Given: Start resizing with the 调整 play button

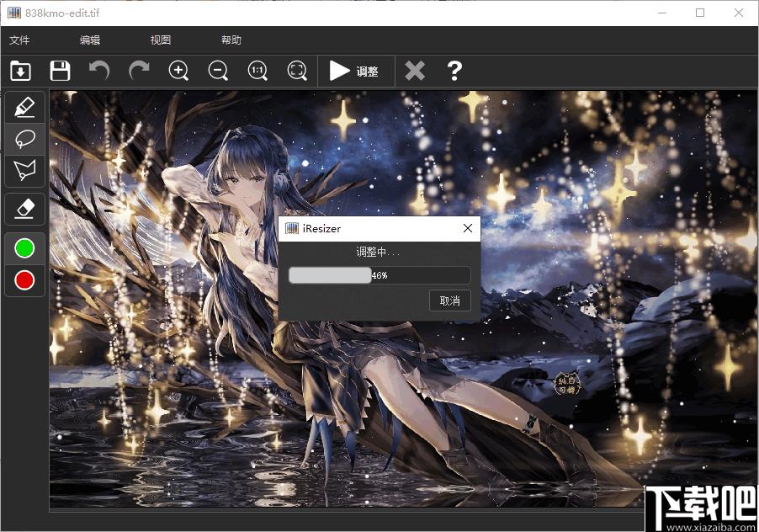Looking at the screenshot, I should 354,72.
